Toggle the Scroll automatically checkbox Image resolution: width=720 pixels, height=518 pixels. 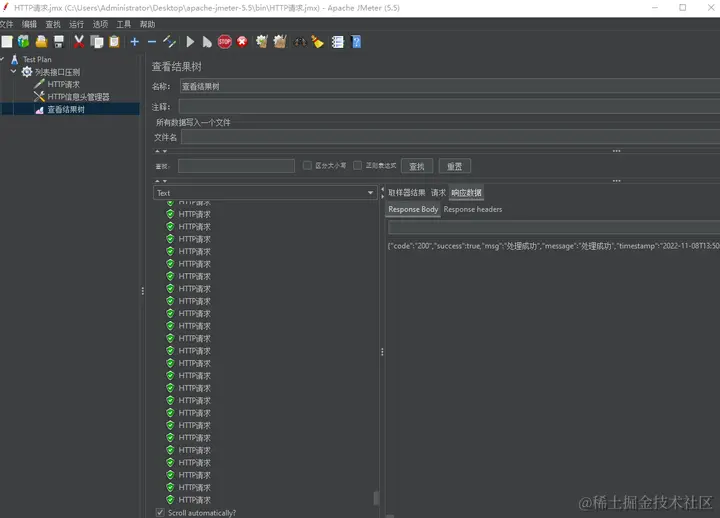pyautogui.click(x=160, y=512)
